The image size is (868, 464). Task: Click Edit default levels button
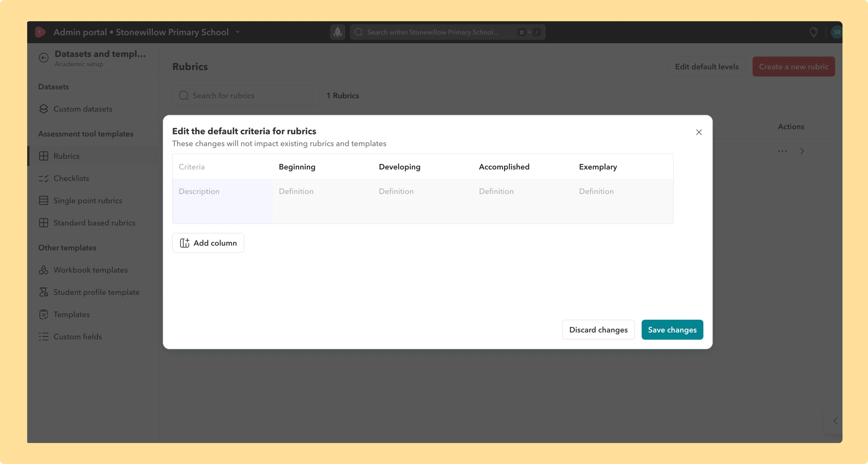click(707, 67)
